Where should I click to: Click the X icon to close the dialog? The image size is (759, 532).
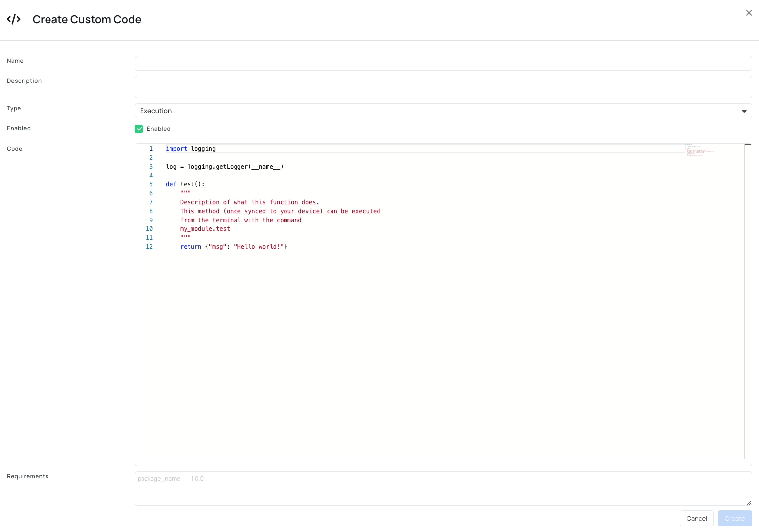[749, 13]
